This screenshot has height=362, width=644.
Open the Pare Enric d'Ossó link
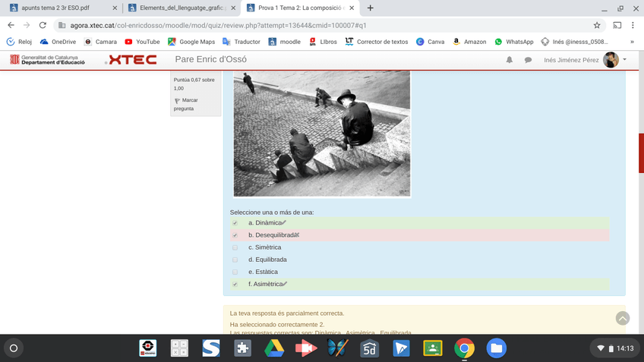[x=210, y=59]
